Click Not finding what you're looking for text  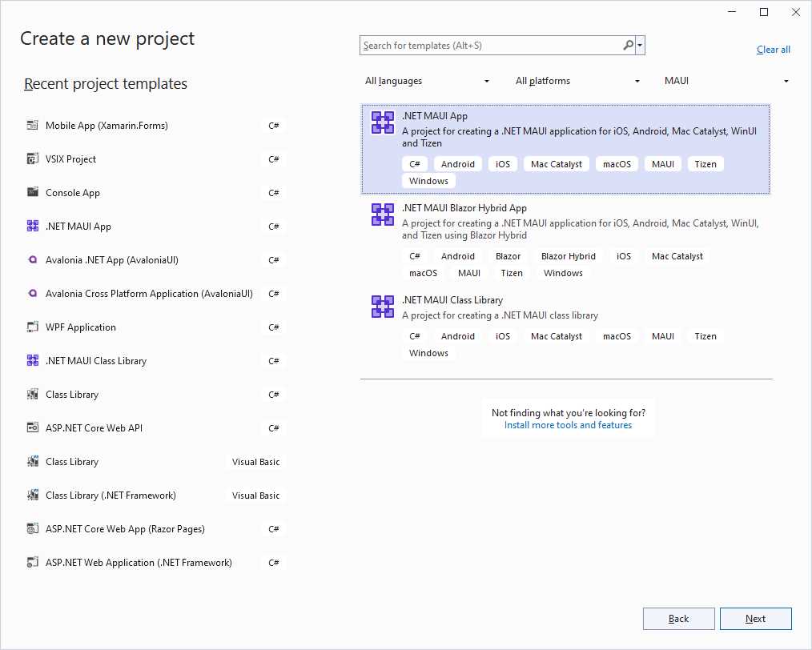click(x=568, y=412)
